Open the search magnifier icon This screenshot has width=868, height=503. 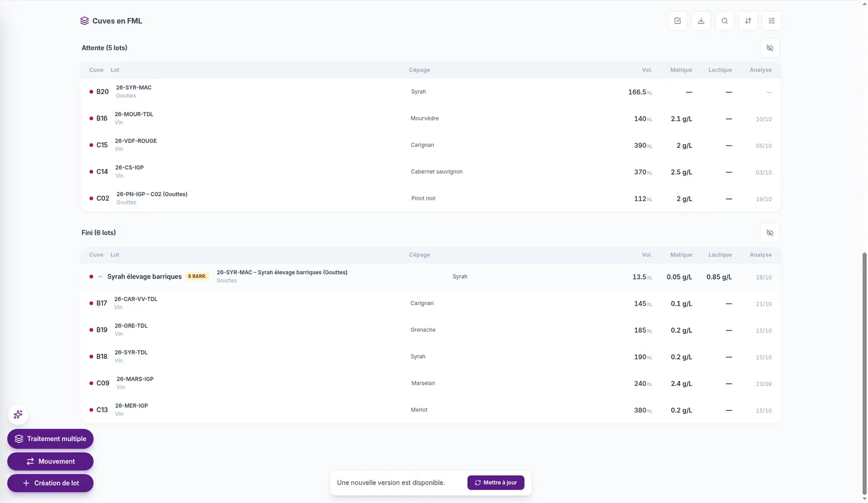click(725, 21)
